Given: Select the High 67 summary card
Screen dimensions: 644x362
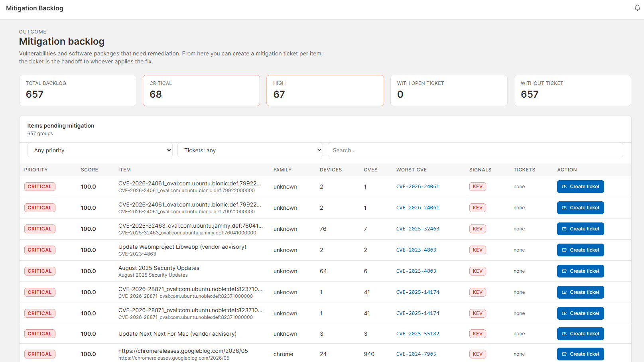Looking at the screenshot, I should (x=325, y=90).
